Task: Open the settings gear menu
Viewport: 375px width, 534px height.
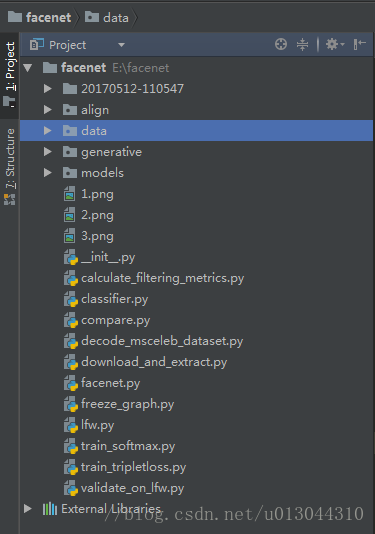Action: pyautogui.click(x=335, y=44)
